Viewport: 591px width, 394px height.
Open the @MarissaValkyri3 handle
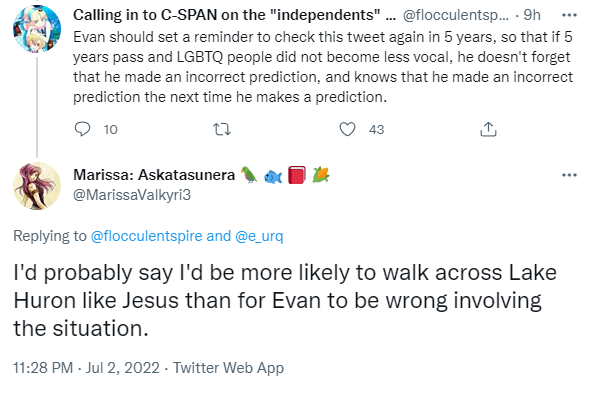pyautogui.click(x=132, y=195)
